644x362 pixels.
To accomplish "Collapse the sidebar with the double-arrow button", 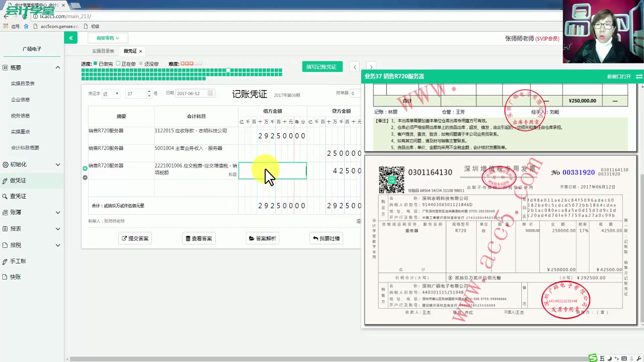I will [x=71, y=38].
